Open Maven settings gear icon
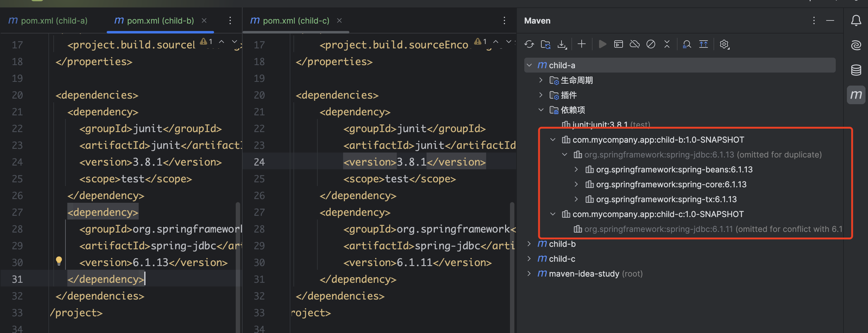Viewport: 868px width, 333px height. pyautogui.click(x=724, y=44)
